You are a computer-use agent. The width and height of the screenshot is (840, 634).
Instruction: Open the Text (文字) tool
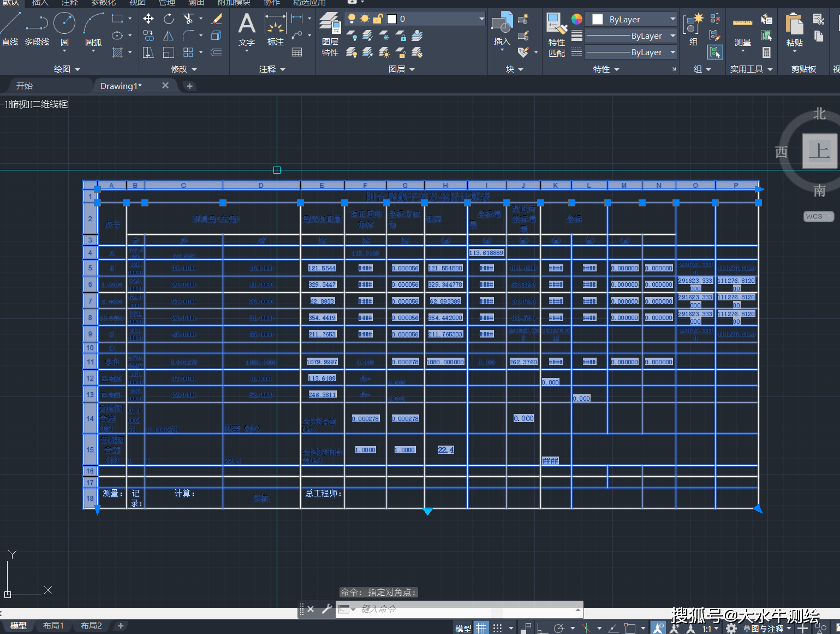click(x=247, y=30)
